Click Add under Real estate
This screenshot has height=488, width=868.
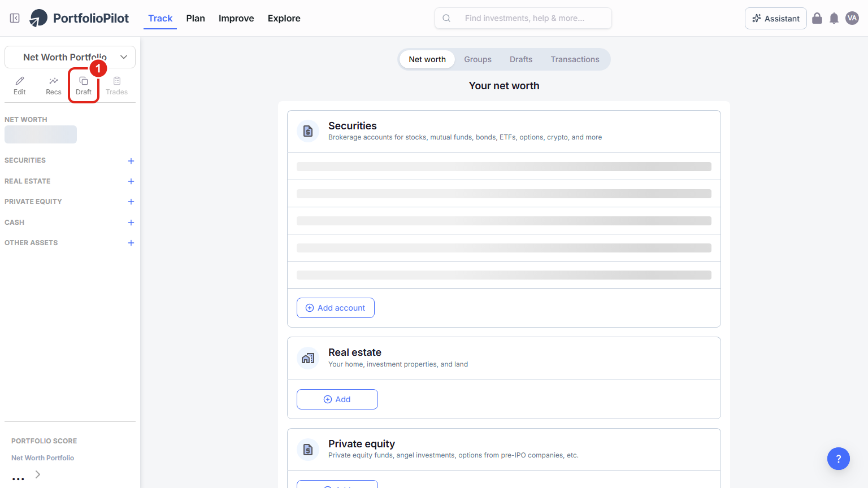[337, 399]
